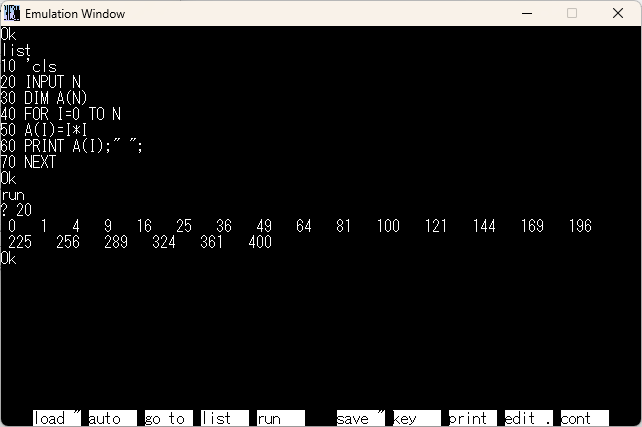Image resolution: width=642 pixels, height=427 pixels.
Task: Click the 'edit .' function key label
Action: [x=527, y=418]
